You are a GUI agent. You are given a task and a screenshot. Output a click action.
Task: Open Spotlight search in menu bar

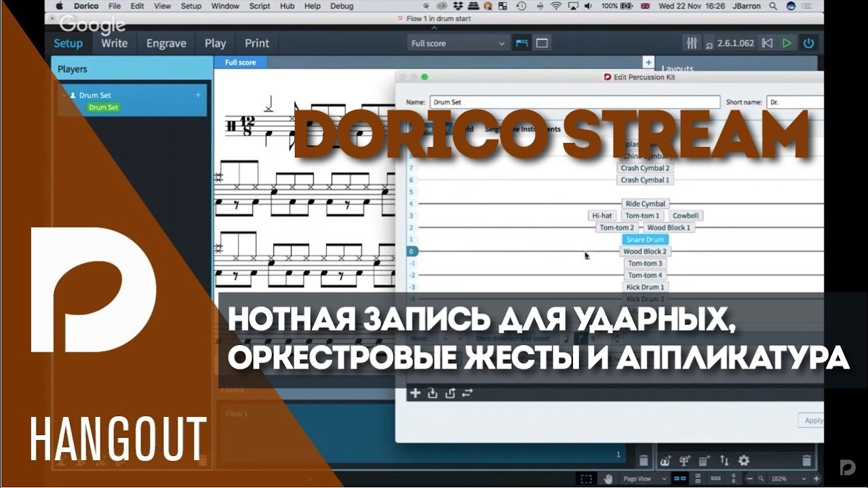point(772,6)
